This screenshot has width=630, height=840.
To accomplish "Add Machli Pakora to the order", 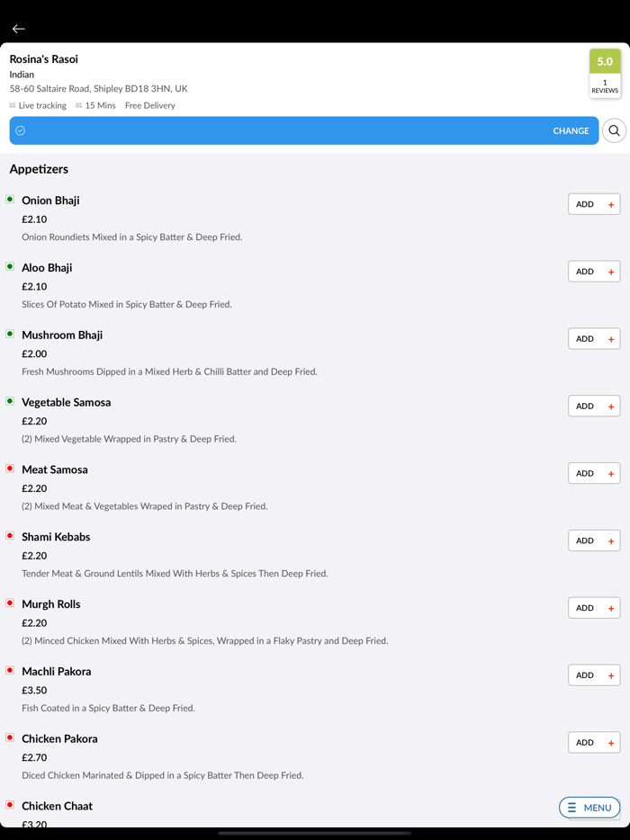I will click(x=593, y=675).
